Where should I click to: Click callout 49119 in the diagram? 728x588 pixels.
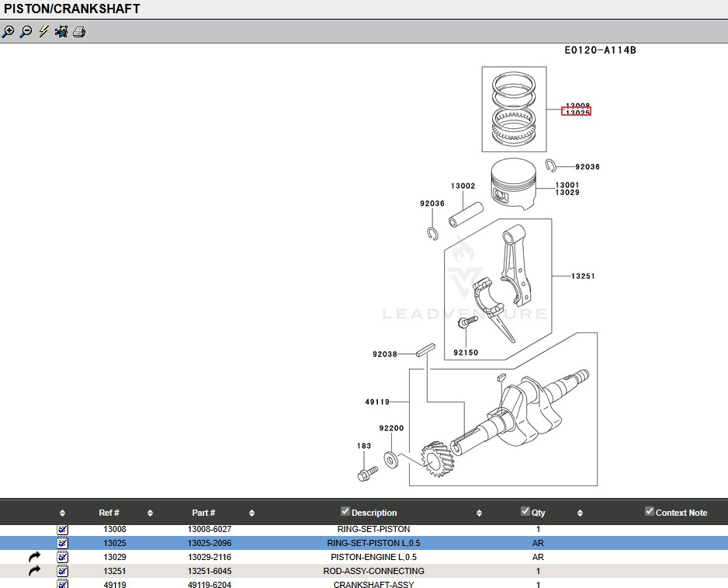point(377,402)
